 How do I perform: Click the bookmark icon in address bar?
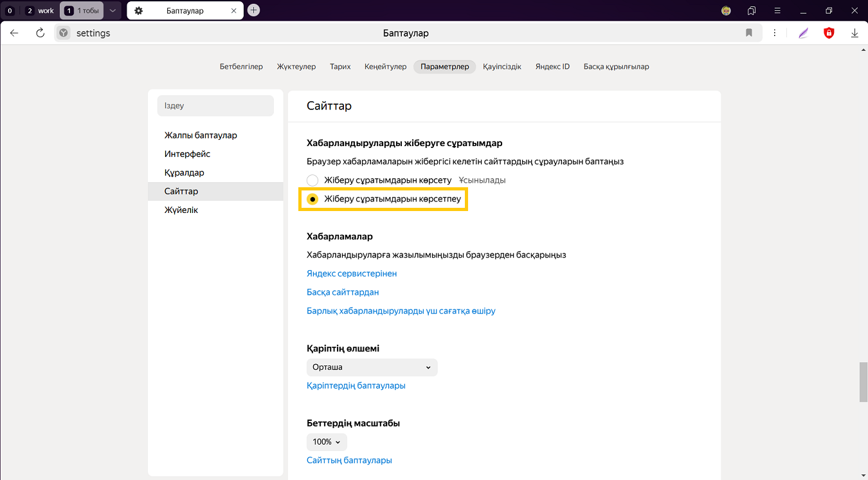tap(749, 33)
